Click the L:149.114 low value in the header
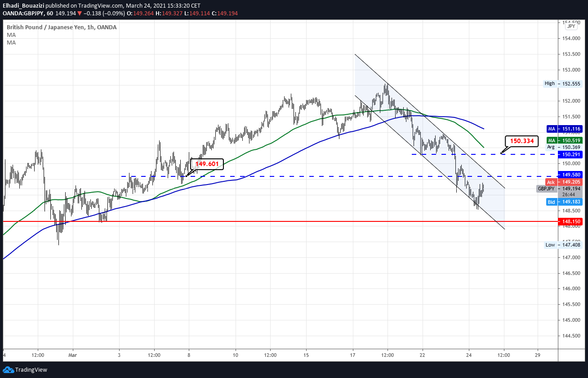 pyautogui.click(x=196, y=13)
